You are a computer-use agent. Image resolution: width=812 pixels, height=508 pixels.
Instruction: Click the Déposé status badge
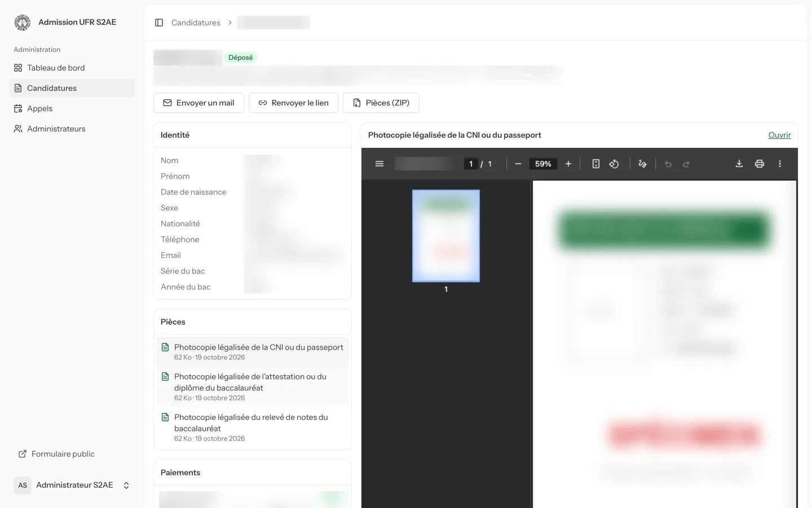point(241,58)
